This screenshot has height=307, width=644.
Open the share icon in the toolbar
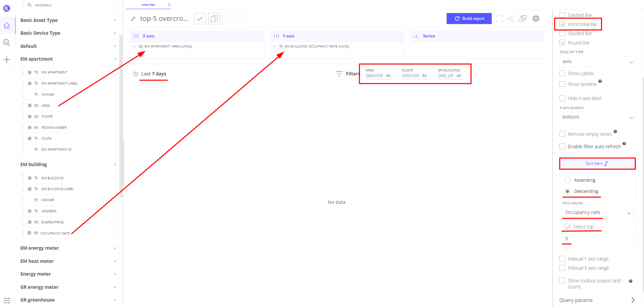click(511, 19)
